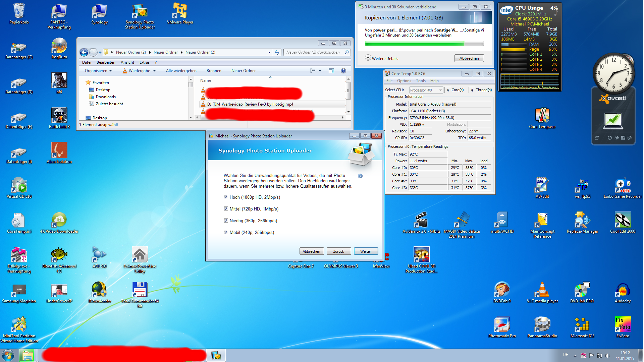Open the Organisieren dropdown menu
This screenshot has width=644, height=362.
(x=98, y=71)
